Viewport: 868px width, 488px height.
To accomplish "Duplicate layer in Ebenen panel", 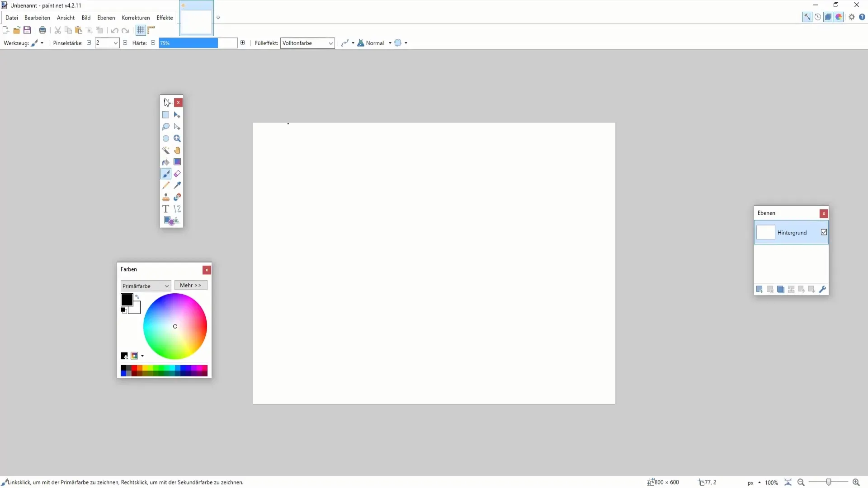I will (x=781, y=289).
